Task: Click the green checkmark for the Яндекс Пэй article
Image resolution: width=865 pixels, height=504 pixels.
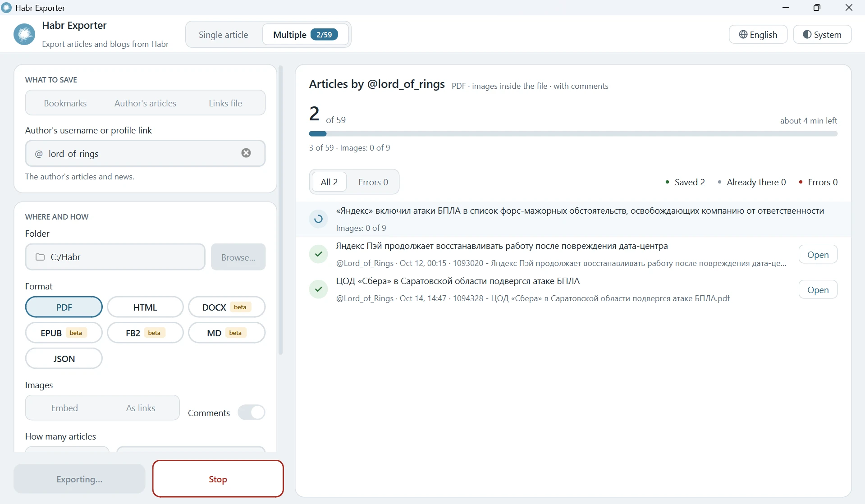Action: (x=318, y=254)
